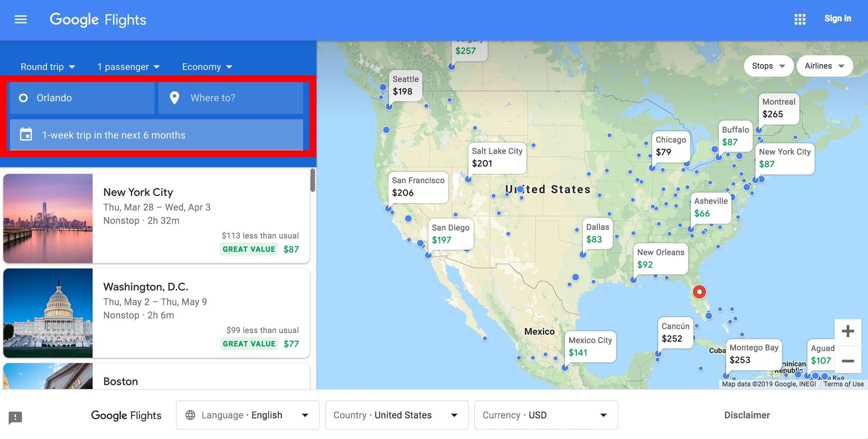Screen dimensions: 868x439
Task: Click the destination pin icon
Action: [174, 98]
